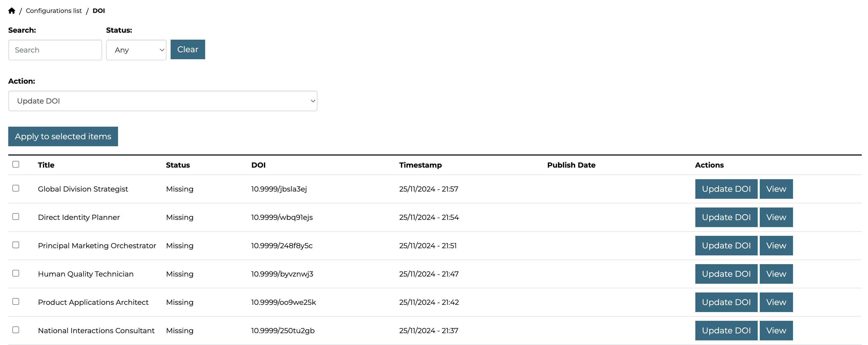Select title Product Applications Architect
The height and width of the screenshot is (345, 868).
coord(93,302)
